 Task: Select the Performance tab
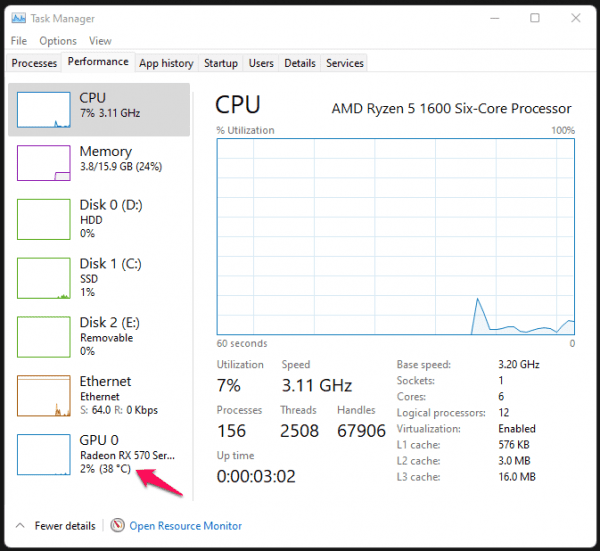coord(98,62)
